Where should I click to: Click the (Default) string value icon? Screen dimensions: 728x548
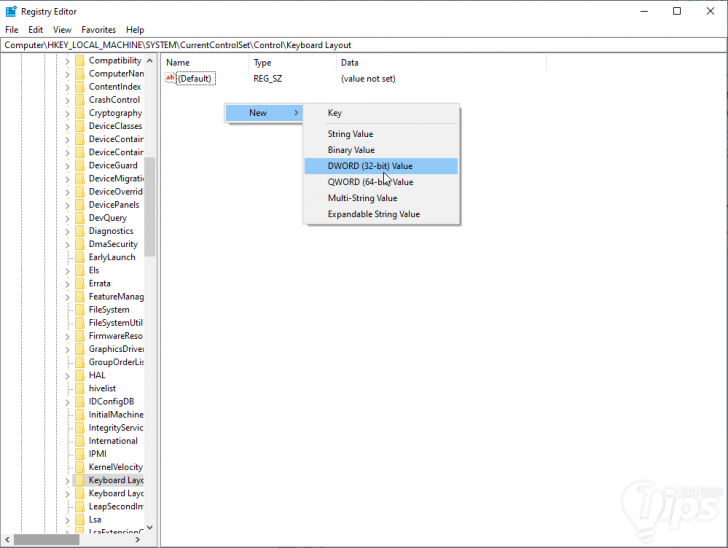[170, 78]
